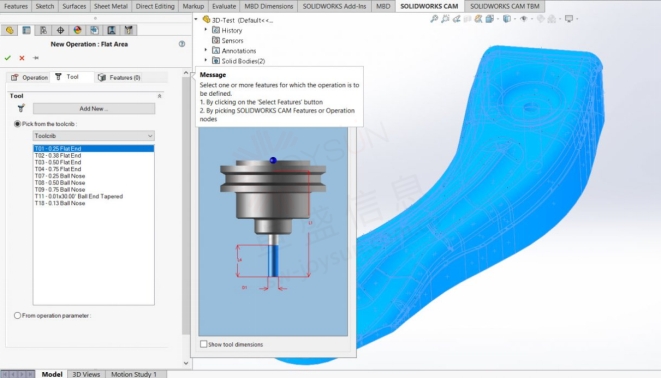Screen dimensions: 661x378
Task: Open the DimXpert crosshair manager tab icon
Action: pos(60,30)
